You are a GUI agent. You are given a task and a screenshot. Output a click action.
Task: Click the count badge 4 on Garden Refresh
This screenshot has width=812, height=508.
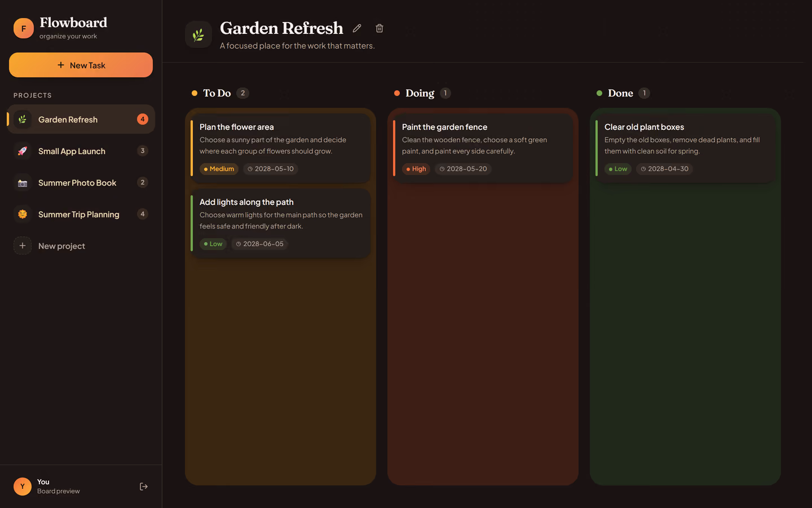(x=143, y=119)
